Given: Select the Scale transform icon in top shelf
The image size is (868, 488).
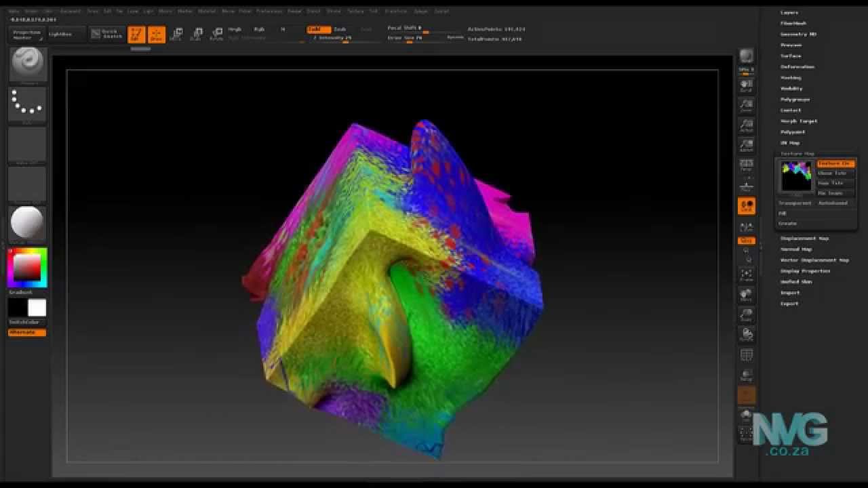Looking at the screenshot, I should (x=197, y=35).
